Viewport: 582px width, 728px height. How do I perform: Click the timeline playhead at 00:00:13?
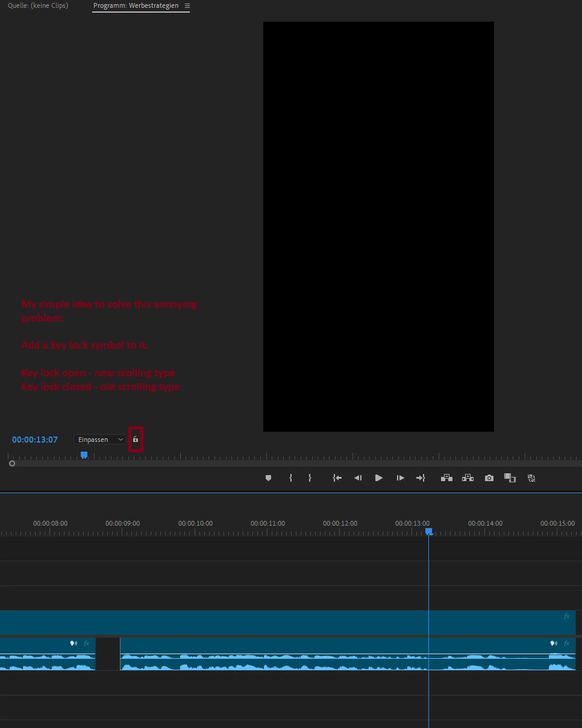tap(429, 532)
